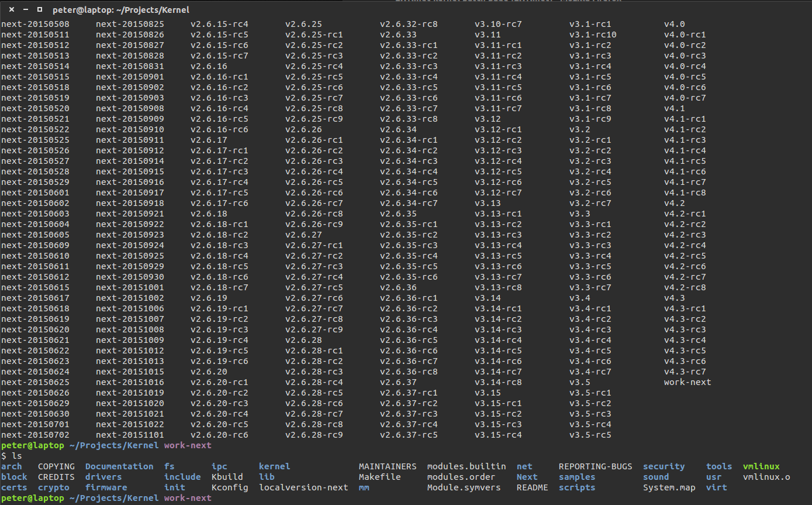812x505 pixels.
Task: Select the tag next-20150702
Action: [35, 435]
